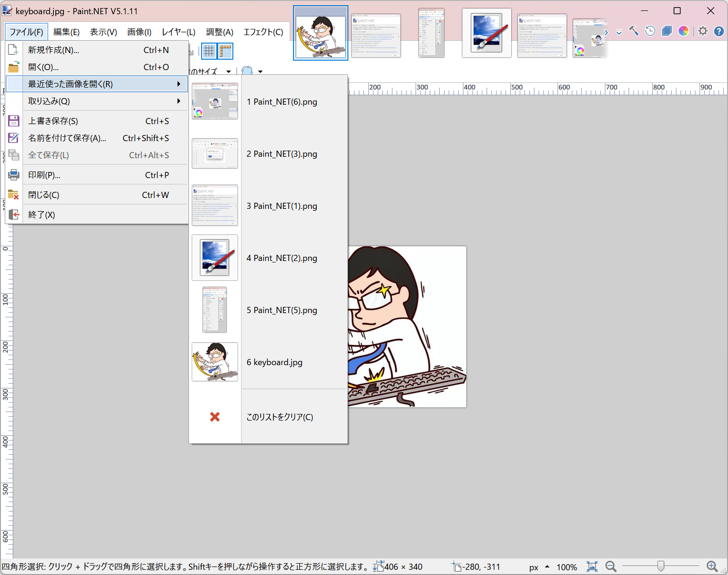Click the red X clear-list icon
Screen dimensions: 728x575
coord(215,417)
